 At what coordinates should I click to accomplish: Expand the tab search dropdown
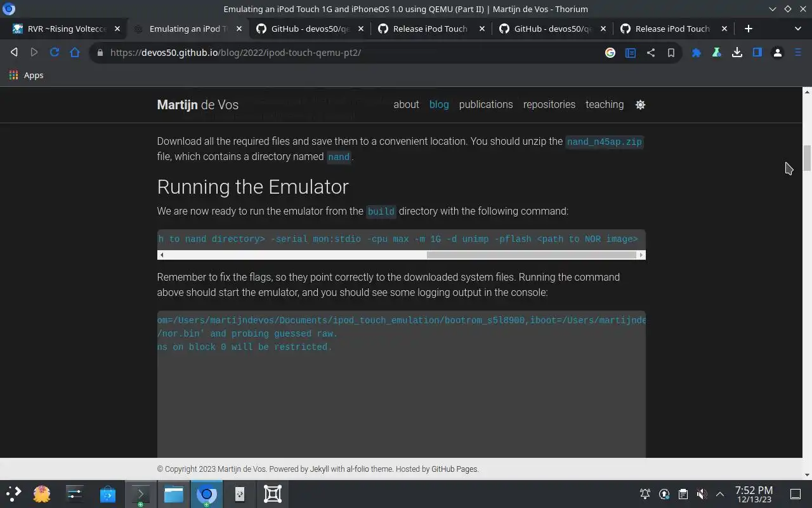[x=798, y=29]
